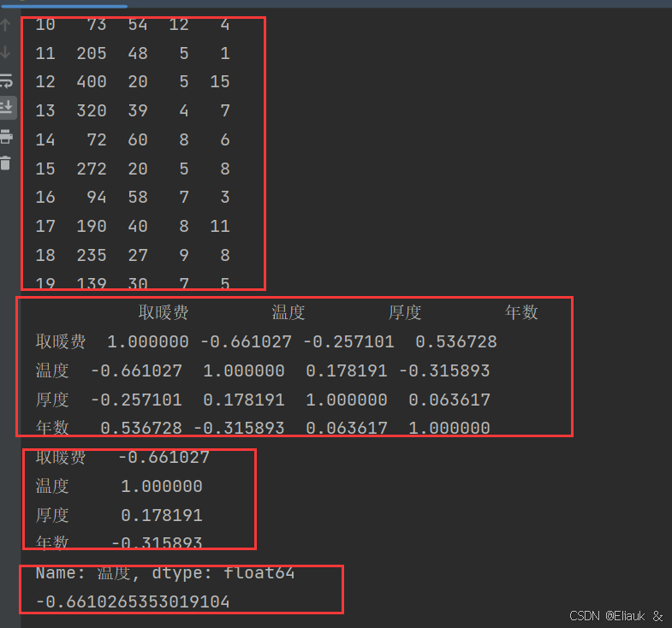
Task: Click 0.536728 in the 取暖费 matrix row
Action: (456, 341)
